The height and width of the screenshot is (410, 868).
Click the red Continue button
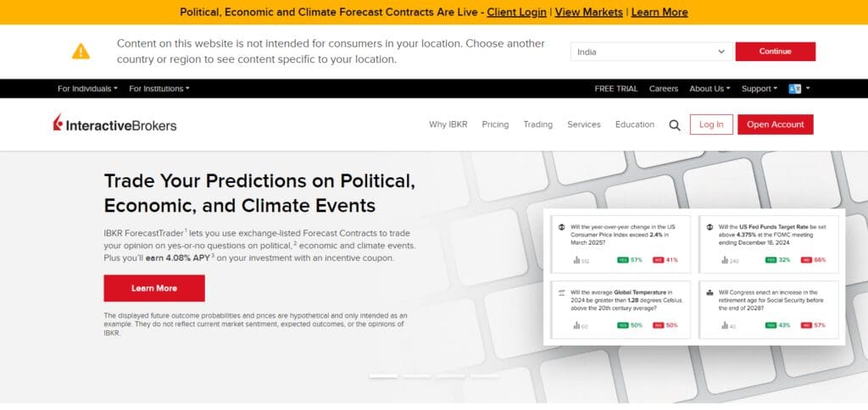[775, 52]
